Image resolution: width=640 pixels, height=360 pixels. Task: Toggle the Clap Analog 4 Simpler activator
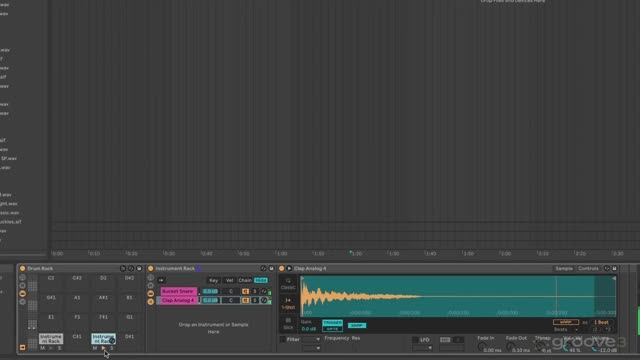pos(281,269)
